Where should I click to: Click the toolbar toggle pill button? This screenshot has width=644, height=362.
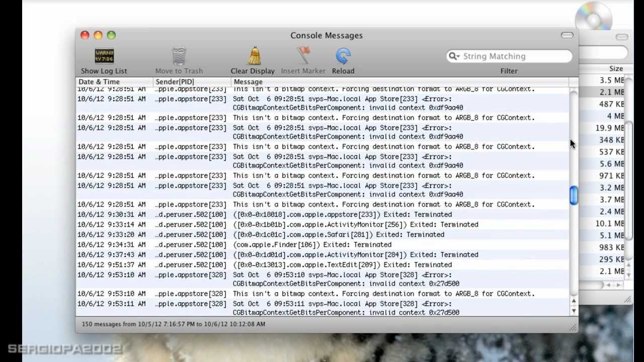pyautogui.click(x=567, y=35)
